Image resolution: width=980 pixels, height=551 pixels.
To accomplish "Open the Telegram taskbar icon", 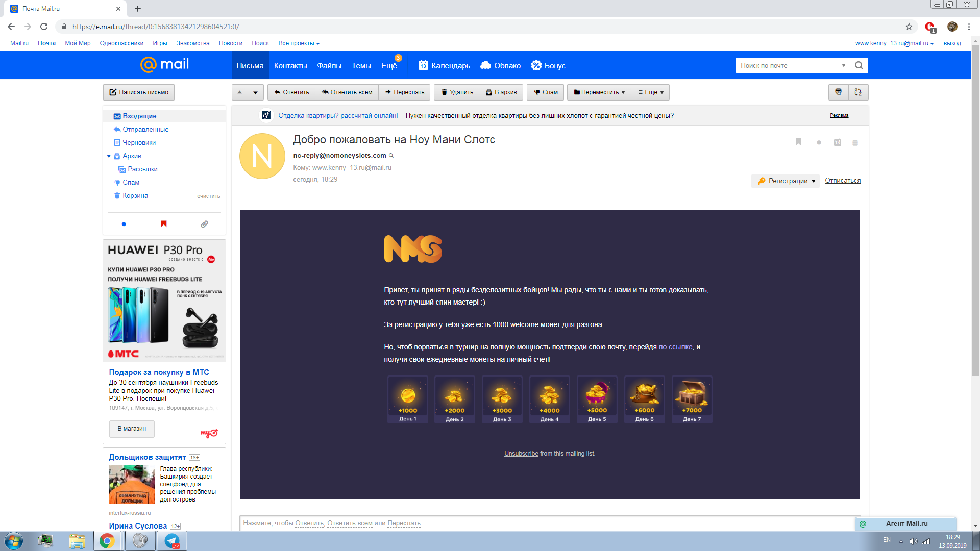I will pyautogui.click(x=172, y=541).
